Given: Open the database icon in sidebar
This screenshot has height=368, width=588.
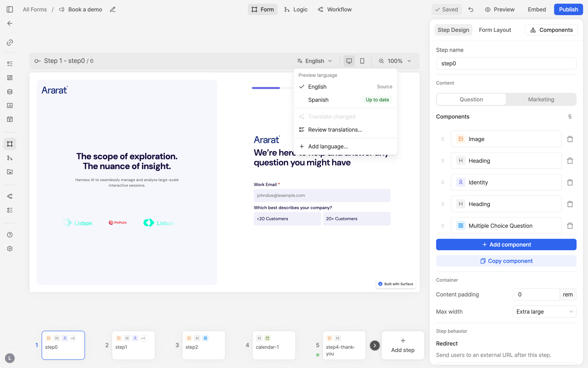Looking at the screenshot, I should point(10,92).
